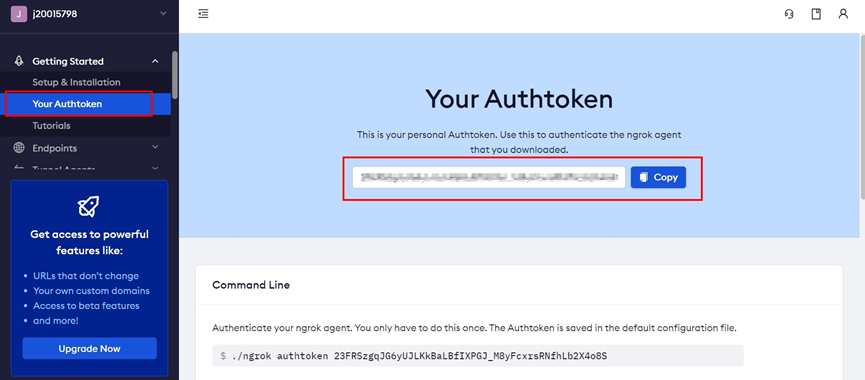Click the rocket icon in upgrade card

click(89, 206)
